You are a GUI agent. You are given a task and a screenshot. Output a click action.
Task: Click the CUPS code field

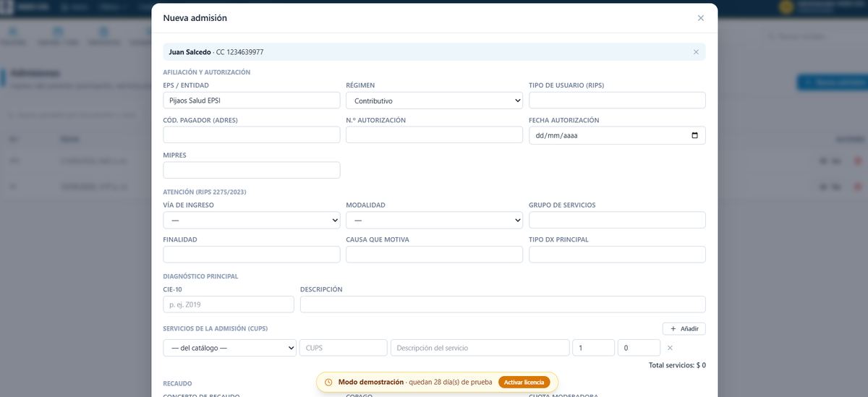343,348
